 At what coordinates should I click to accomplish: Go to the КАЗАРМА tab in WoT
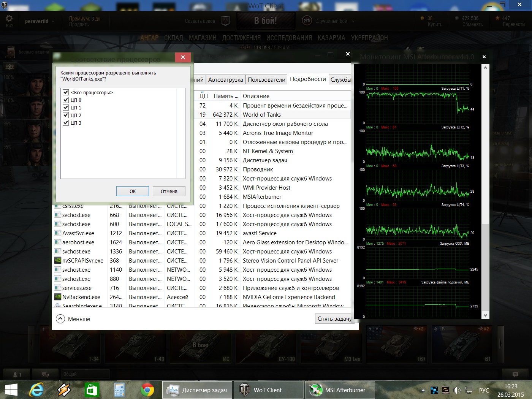331,38
